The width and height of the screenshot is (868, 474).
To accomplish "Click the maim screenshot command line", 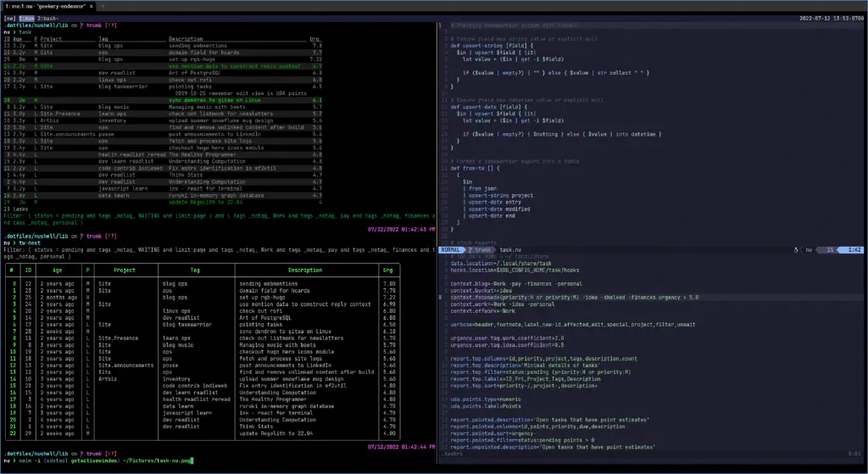I will pos(105,460).
